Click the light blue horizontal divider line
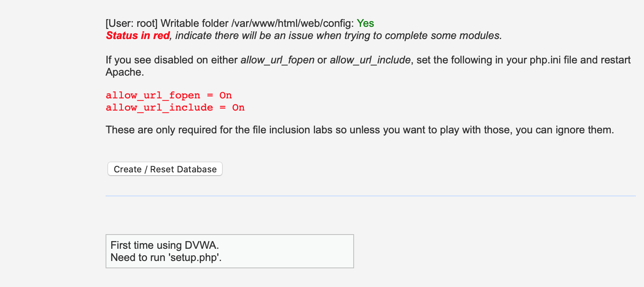This screenshot has width=644, height=287. coord(370,196)
